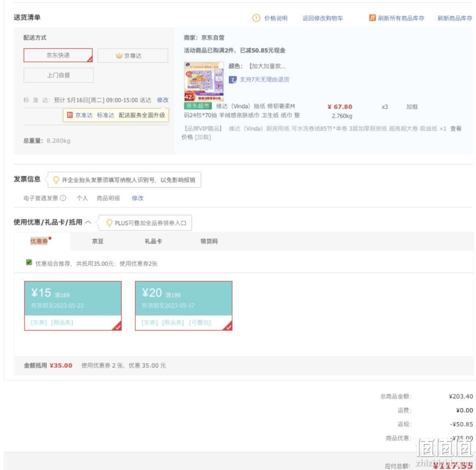Click the x3 quantity text
This screenshot has height=470, width=476.
[385, 107]
